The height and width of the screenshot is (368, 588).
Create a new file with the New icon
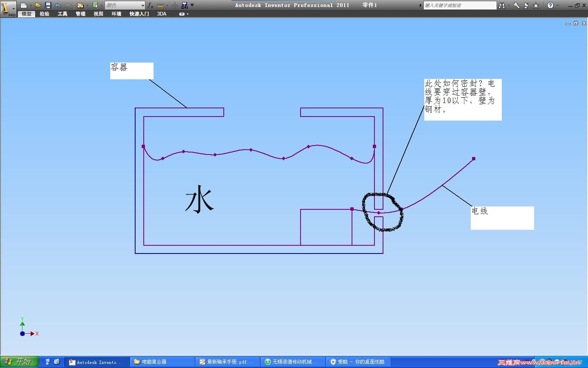coord(24,5)
